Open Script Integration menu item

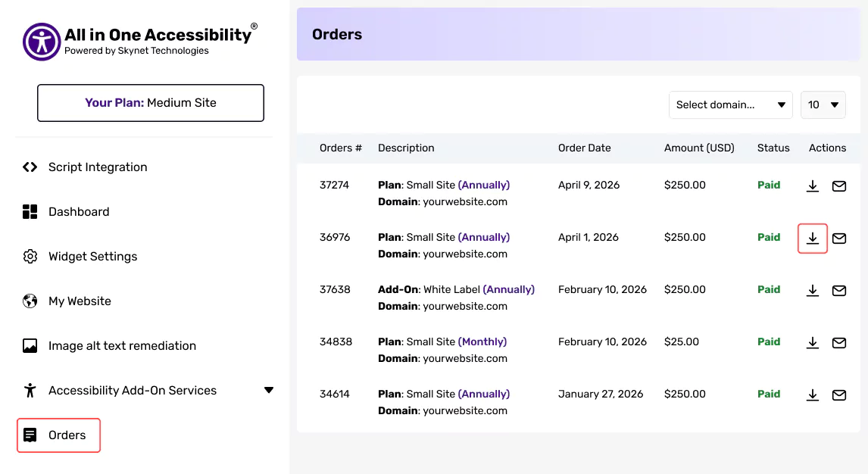98,167
